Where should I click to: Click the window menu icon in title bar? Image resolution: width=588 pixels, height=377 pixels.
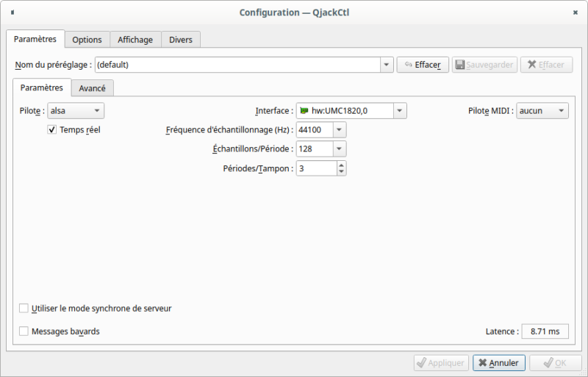pyautogui.click(x=12, y=12)
